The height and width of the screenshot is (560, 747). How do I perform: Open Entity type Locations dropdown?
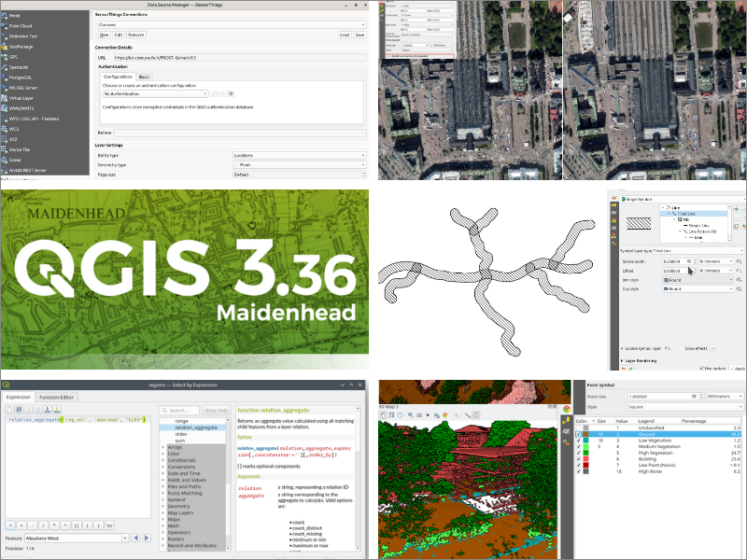coord(299,155)
